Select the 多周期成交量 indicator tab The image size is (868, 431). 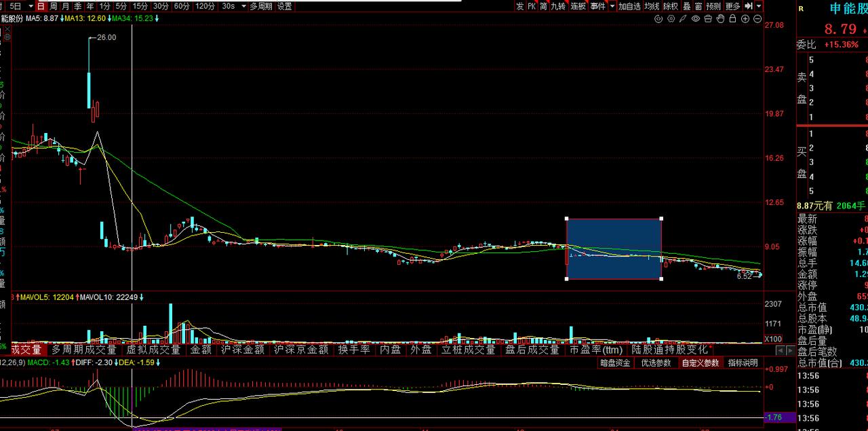(x=84, y=350)
